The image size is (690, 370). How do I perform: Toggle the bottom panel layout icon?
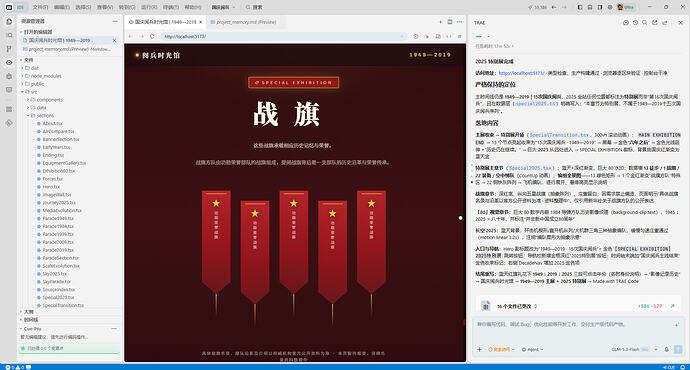(x=590, y=7)
